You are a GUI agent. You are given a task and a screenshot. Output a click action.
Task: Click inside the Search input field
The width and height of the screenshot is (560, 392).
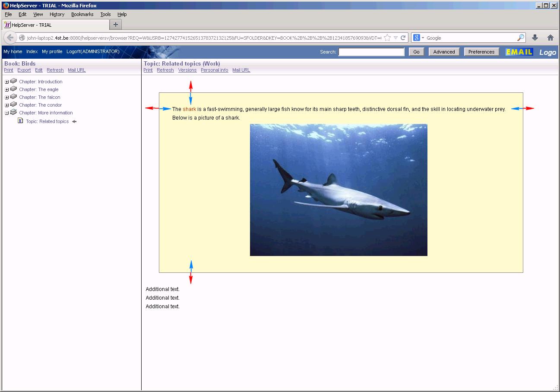pos(371,51)
